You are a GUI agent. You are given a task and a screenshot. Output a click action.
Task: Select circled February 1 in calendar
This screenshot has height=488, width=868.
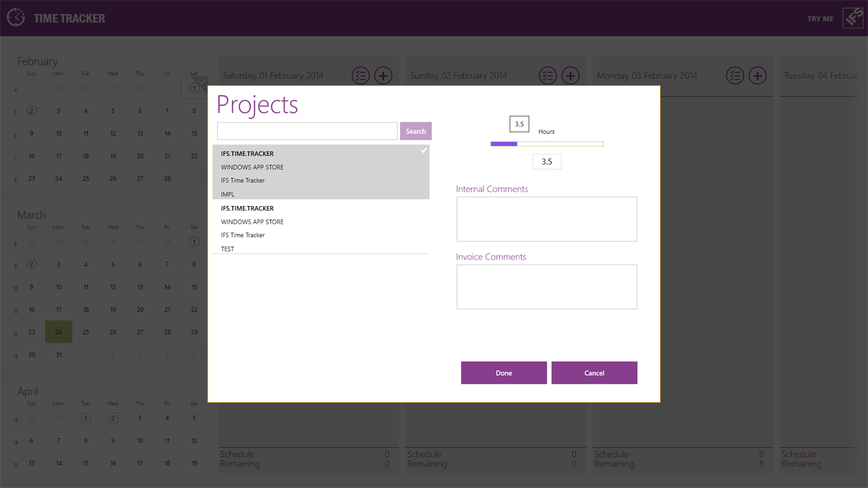coord(194,88)
